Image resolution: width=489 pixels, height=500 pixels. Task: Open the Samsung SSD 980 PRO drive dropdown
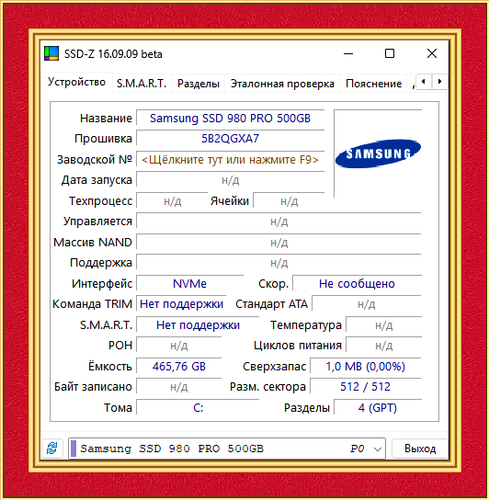coord(227,448)
